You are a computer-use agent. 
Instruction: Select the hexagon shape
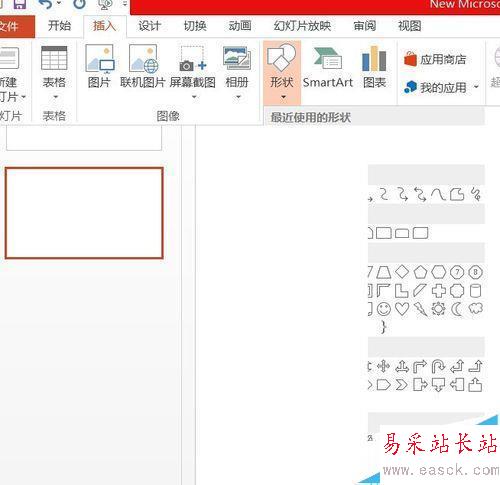(x=438, y=272)
